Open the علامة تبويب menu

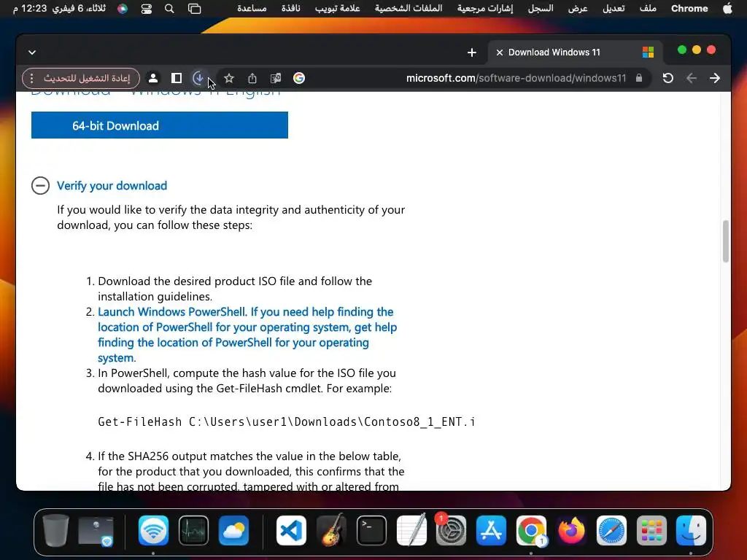[337, 9]
